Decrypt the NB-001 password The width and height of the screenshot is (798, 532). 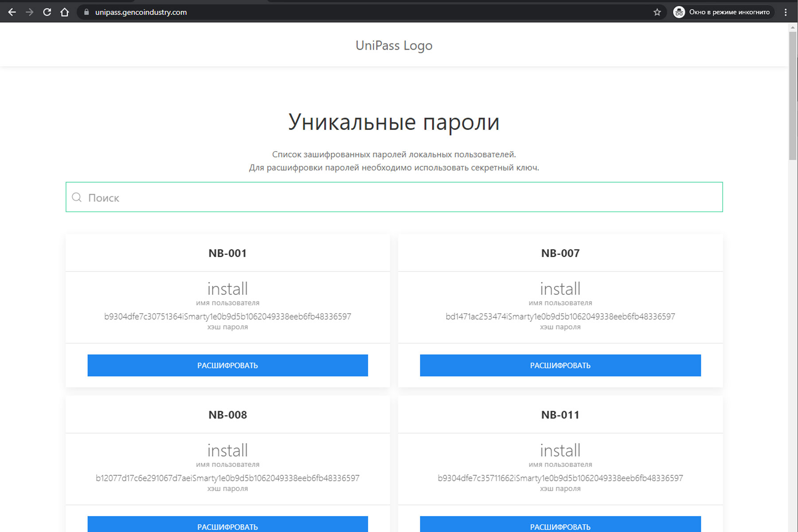tap(227, 365)
